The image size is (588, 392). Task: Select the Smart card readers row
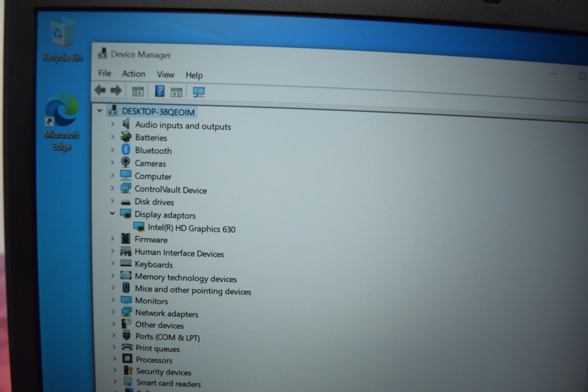click(169, 383)
